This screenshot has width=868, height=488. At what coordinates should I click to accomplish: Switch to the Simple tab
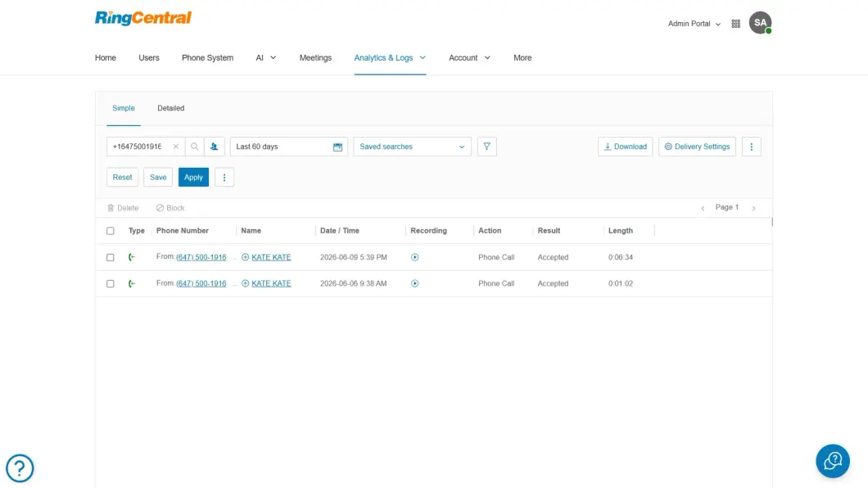point(124,108)
